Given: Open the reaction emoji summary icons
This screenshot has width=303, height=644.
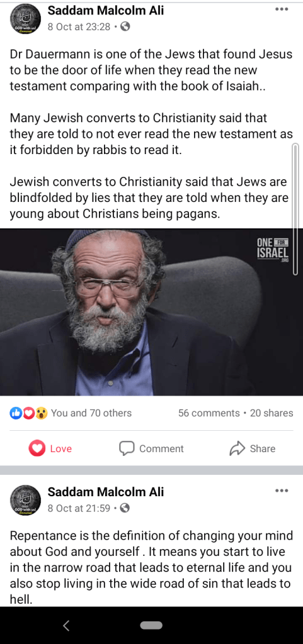Looking at the screenshot, I should point(28,413).
